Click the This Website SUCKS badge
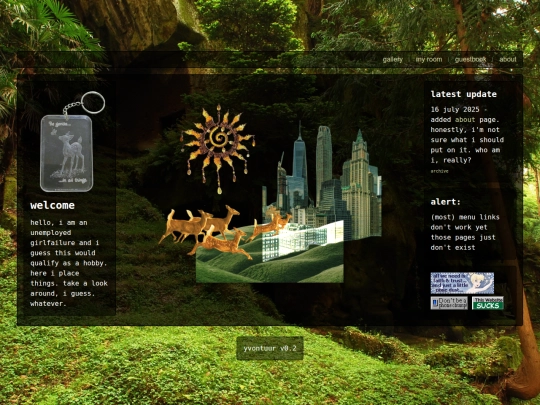The image size is (540, 405). [x=488, y=303]
